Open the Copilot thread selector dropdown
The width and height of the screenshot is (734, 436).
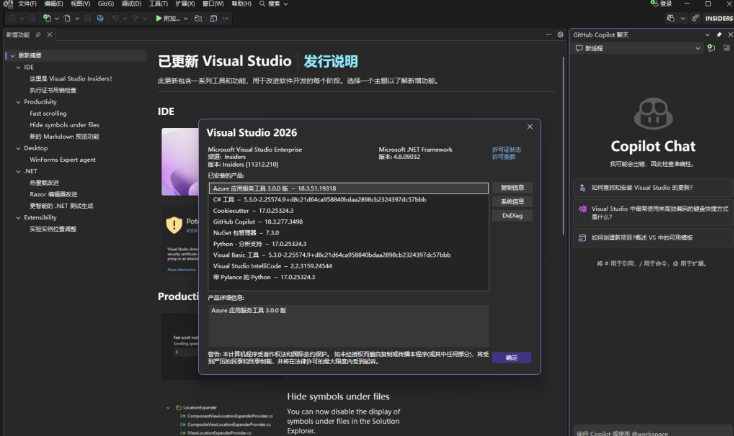tap(697, 48)
